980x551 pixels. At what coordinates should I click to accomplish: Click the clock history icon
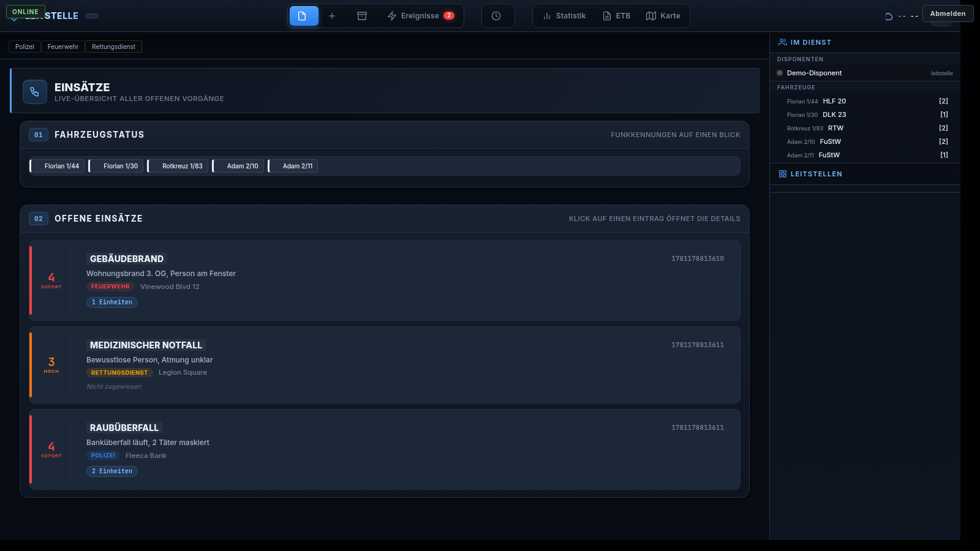tap(496, 16)
